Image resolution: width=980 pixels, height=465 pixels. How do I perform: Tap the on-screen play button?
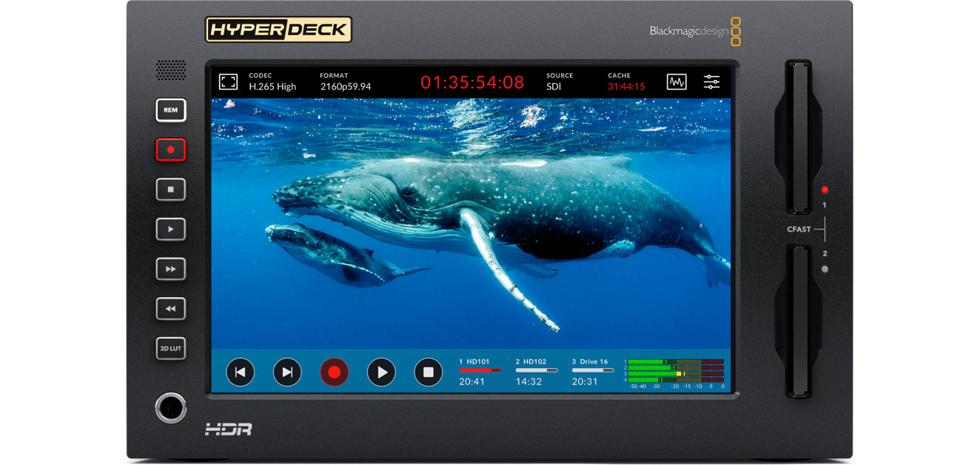pos(381,372)
